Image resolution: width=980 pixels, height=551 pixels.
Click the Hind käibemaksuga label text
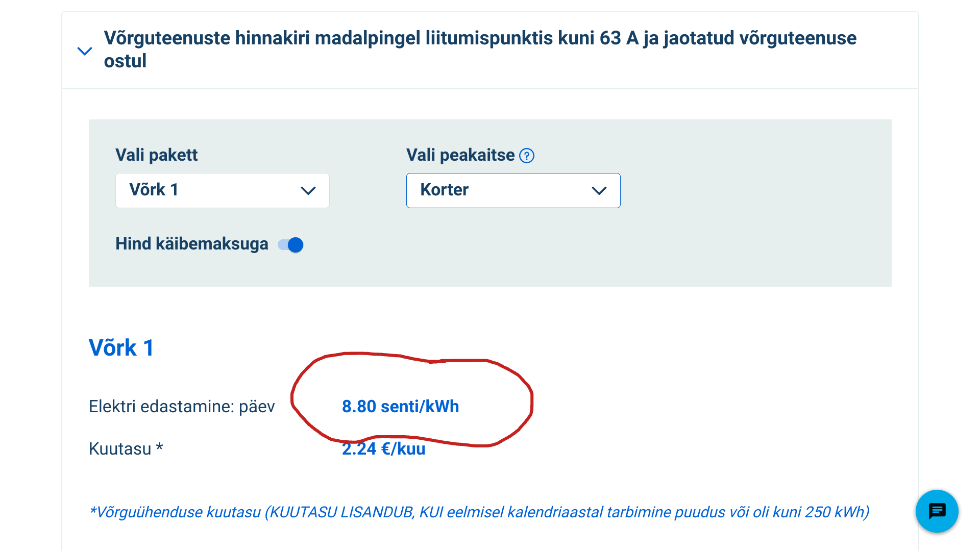[191, 244]
